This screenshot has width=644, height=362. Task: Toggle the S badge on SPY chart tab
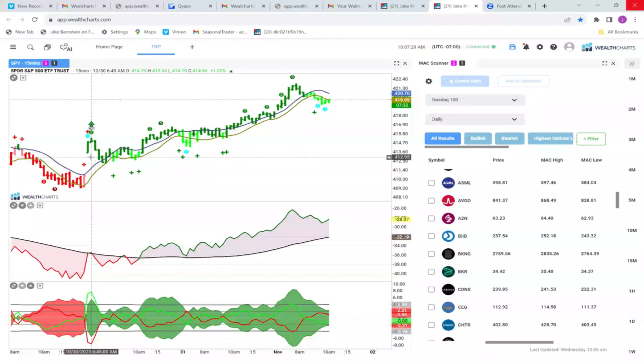click(x=46, y=63)
